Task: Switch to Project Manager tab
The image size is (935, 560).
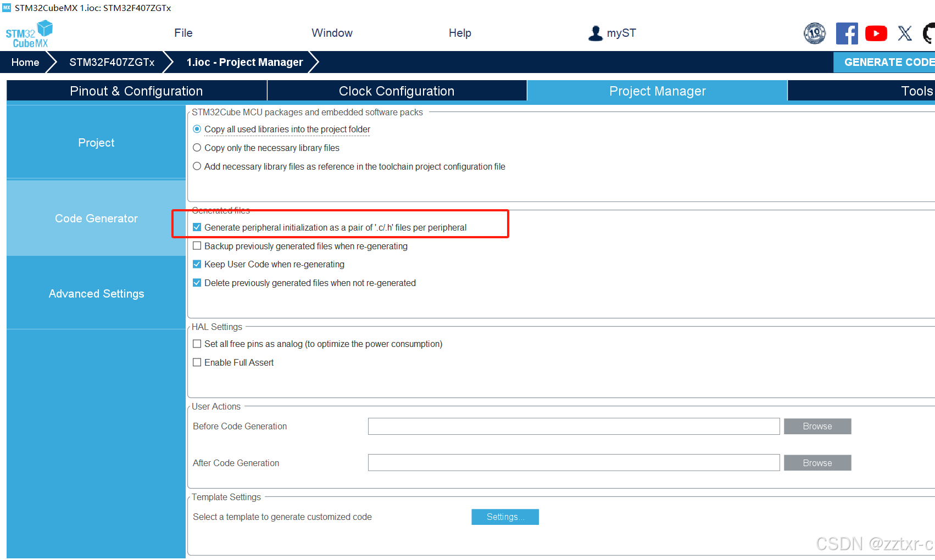Action: click(658, 91)
